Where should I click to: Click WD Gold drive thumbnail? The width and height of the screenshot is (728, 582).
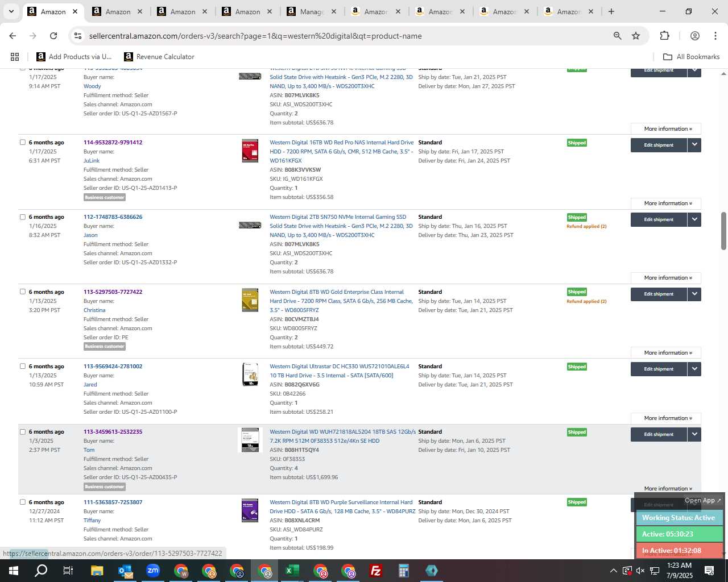250,300
